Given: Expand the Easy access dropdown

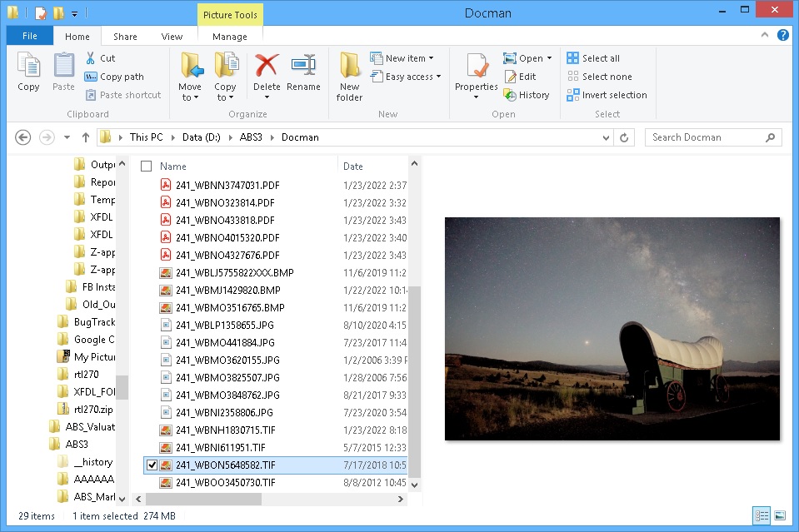Looking at the screenshot, I should [x=439, y=77].
